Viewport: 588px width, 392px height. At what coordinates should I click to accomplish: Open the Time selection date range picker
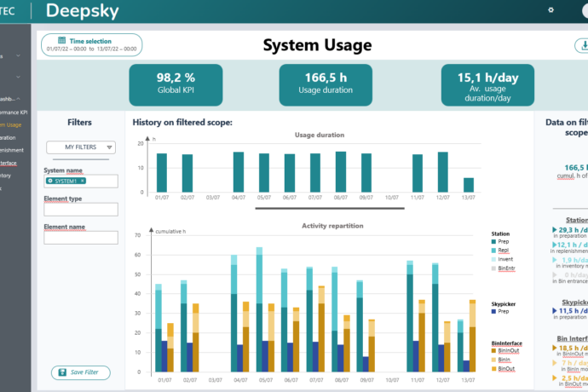pyautogui.click(x=91, y=45)
